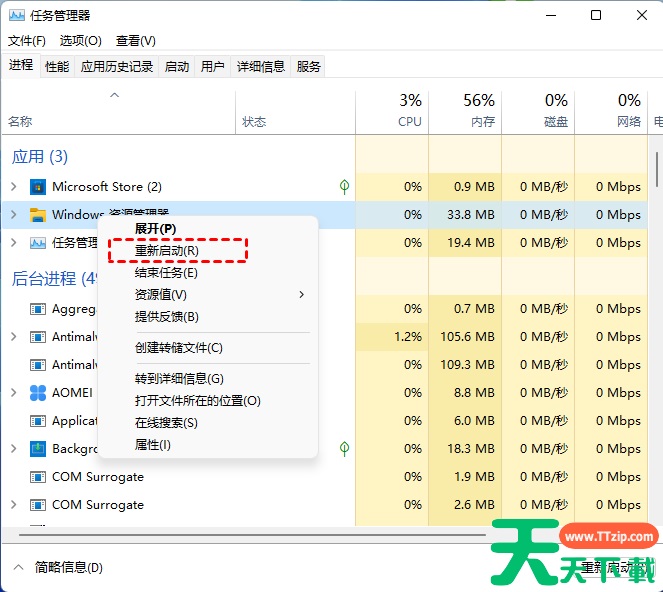Click the Task Manager title bar icon
The image size is (663, 592).
pyautogui.click(x=16, y=16)
